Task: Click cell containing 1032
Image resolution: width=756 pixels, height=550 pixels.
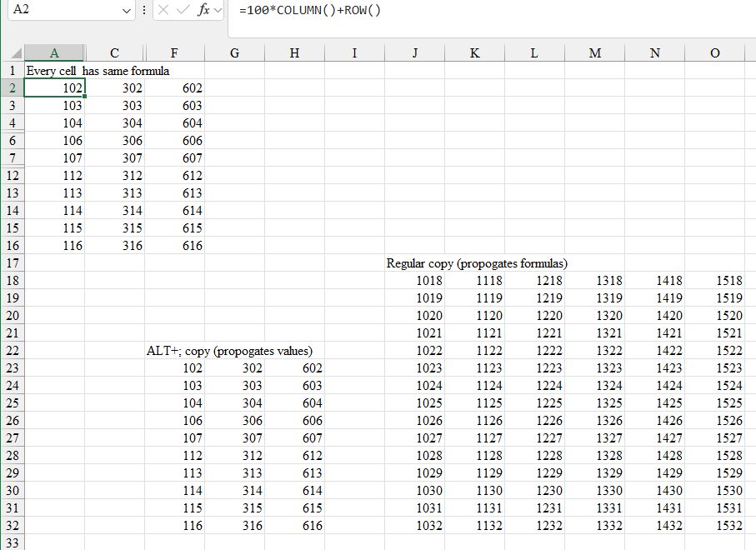Action: (x=414, y=525)
